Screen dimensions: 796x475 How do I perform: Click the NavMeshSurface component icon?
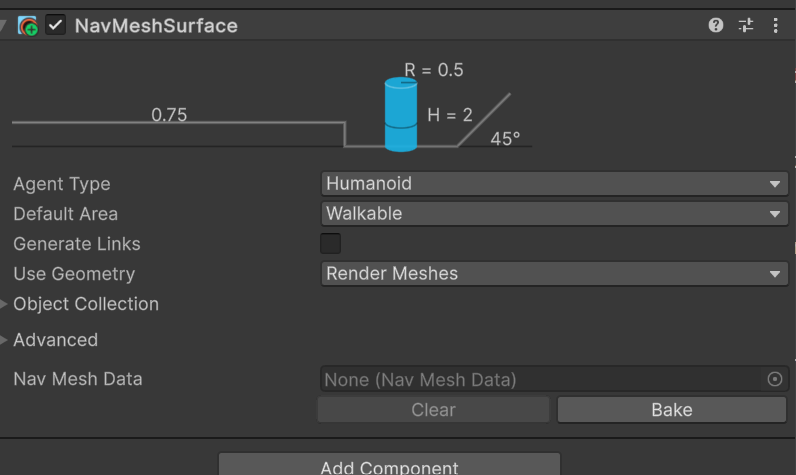[x=28, y=26]
